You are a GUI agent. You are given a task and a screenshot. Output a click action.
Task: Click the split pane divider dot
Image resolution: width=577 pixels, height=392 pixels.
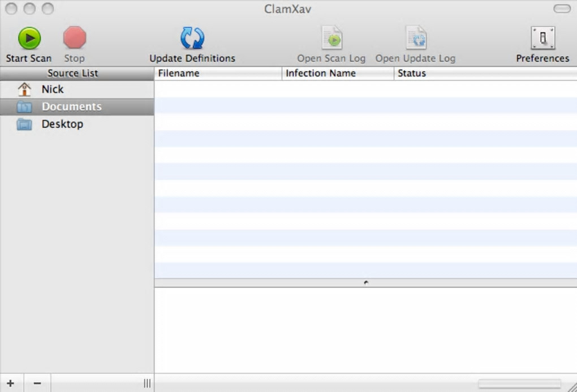[366, 283]
